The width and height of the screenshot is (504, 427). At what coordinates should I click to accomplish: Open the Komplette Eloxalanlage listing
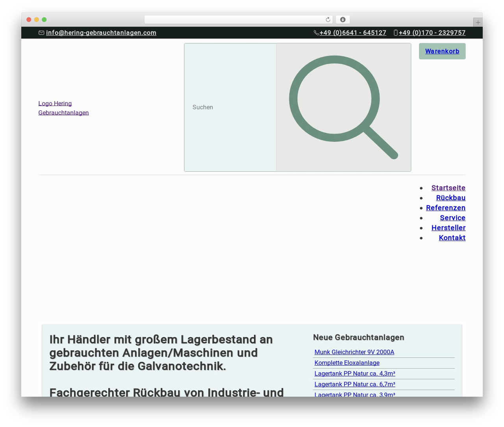[x=347, y=363]
